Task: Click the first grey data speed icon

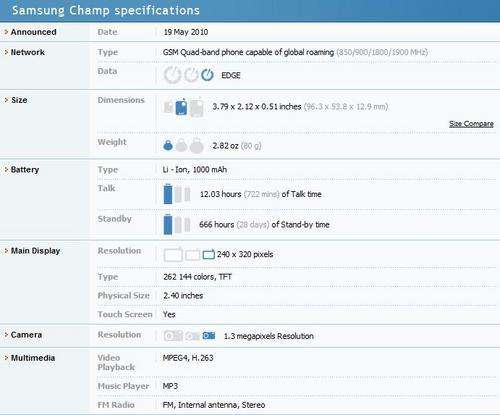Action: coord(172,75)
